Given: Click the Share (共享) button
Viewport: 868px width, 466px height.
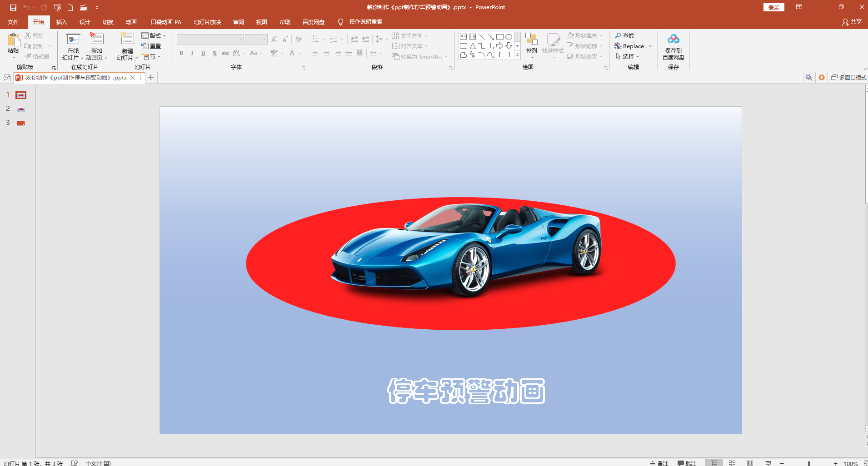Looking at the screenshot, I should (x=852, y=22).
